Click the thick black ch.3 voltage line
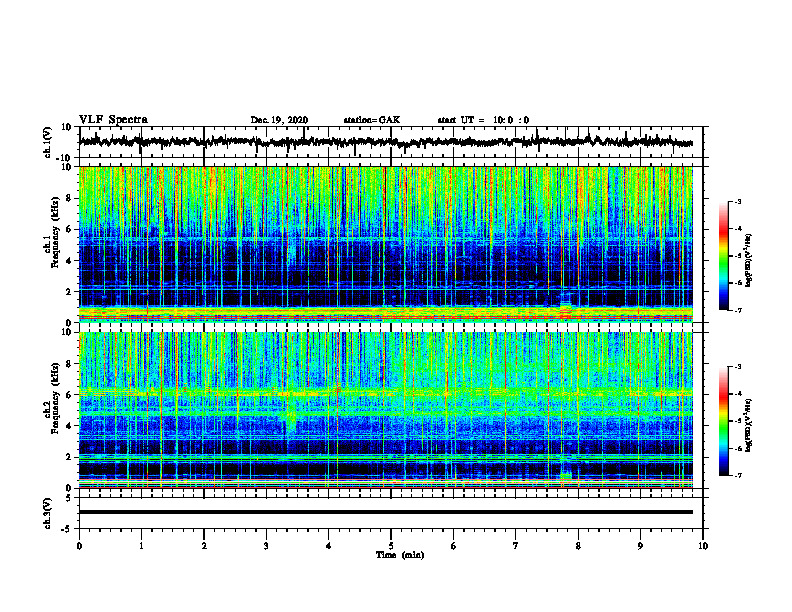This screenshot has width=792, height=612. 386,512
